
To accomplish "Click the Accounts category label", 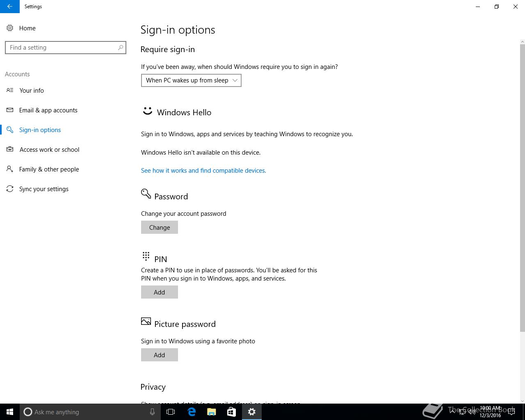I will [x=17, y=74].
